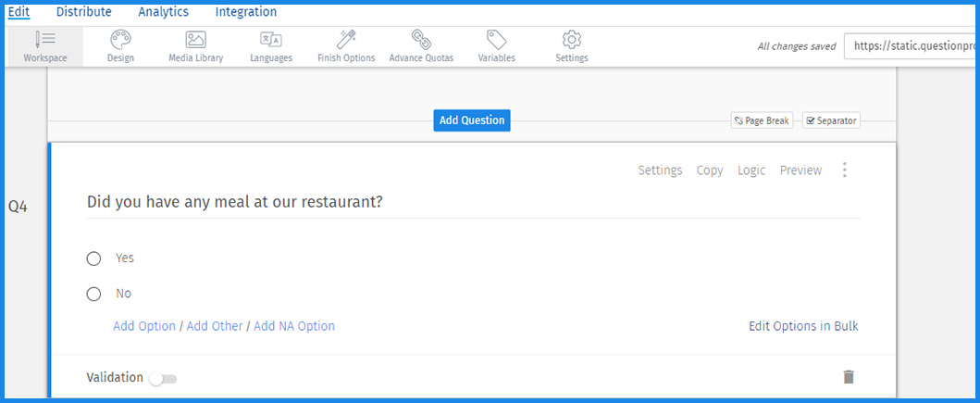980x403 pixels.
Task: Delete question with trash icon
Action: pos(849,376)
